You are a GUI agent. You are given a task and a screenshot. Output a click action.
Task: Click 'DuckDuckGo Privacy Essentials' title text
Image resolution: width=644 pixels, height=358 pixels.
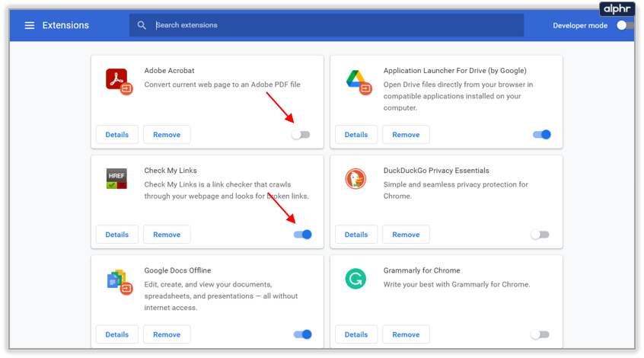click(x=436, y=171)
